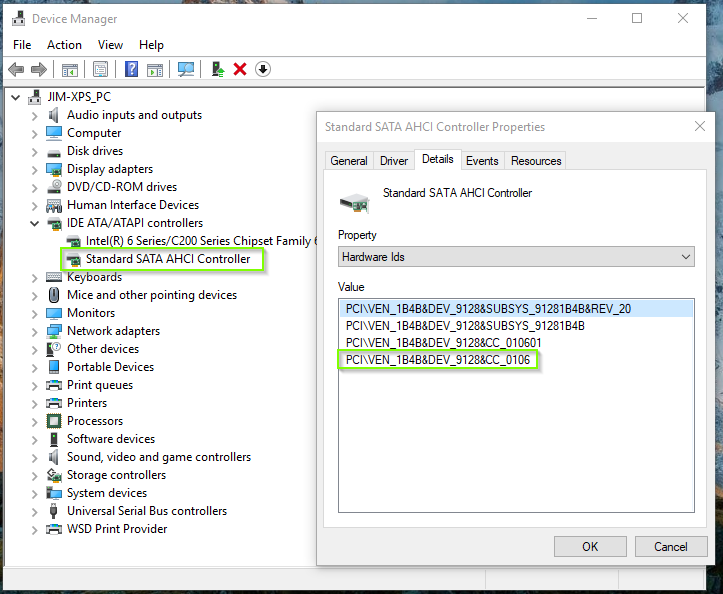
Task: Click the Properties toolbar icon
Action: point(100,69)
